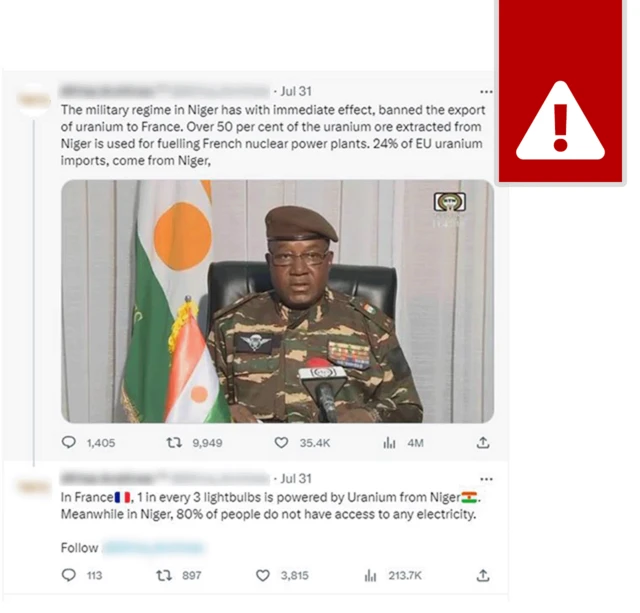The height and width of the screenshot is (613, 640).
Task: Open the blurred account link after Follow
Action: coord(153,548)
